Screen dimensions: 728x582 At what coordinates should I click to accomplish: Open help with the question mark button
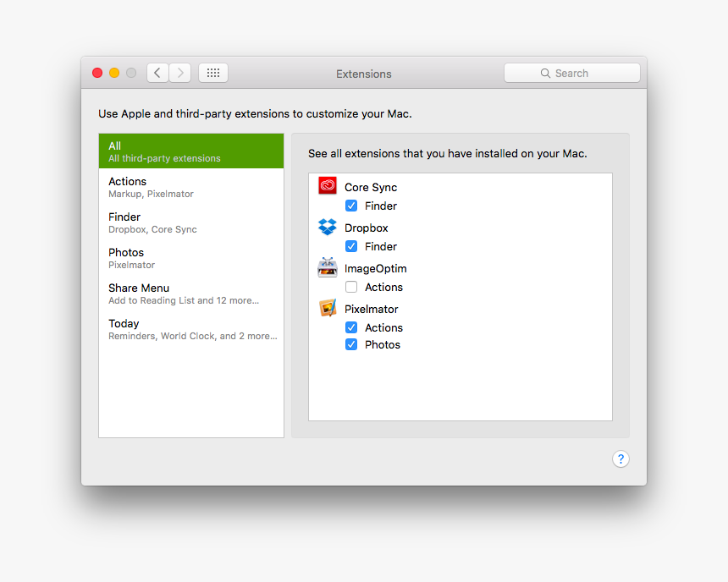click(x=620, y=459)
